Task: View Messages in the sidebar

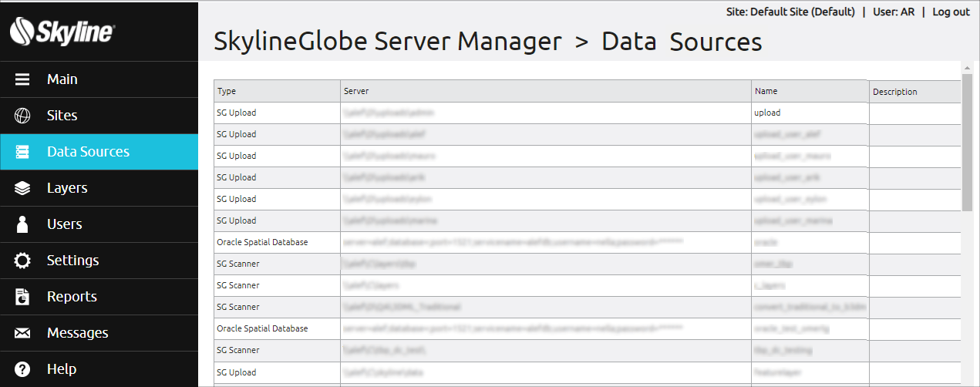Action: point(99,333)
